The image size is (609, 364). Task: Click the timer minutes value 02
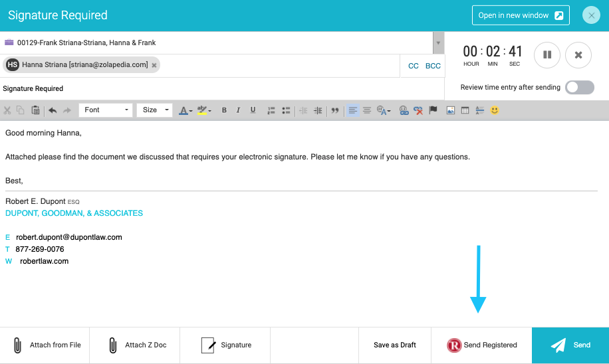tap(493, 52)
